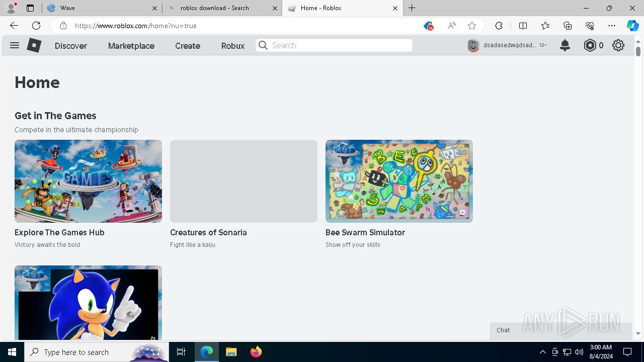This screenshot has height=362, width=644.
Task: Open Edge Extensions menu
Action: (x=499, y=26)
